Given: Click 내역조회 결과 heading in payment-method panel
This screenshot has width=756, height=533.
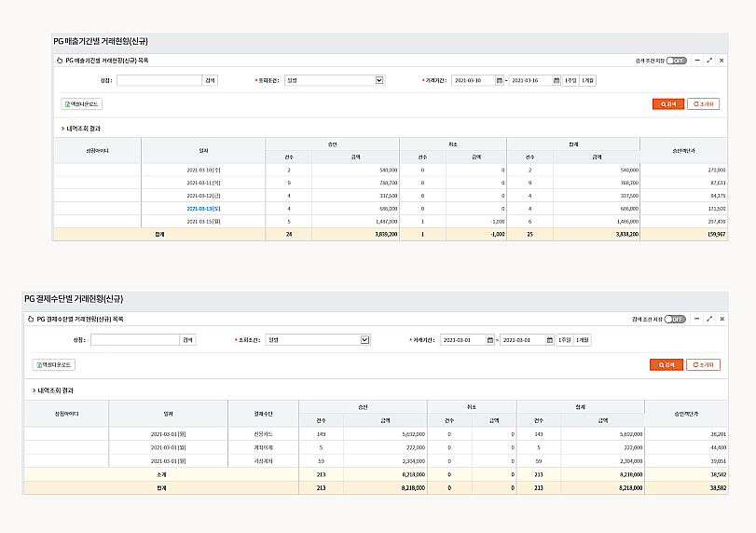Looking at the screenshot, I should (x=55, y=390).
